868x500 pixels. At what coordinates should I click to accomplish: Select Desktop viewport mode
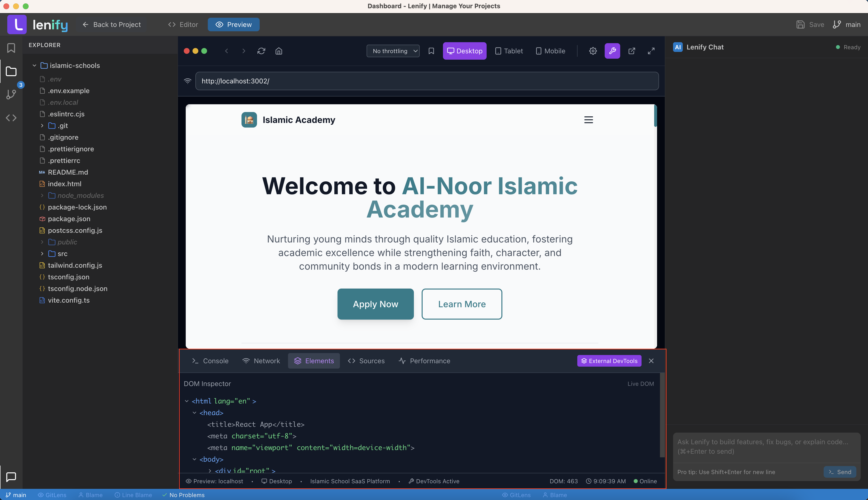pos(465,51)
